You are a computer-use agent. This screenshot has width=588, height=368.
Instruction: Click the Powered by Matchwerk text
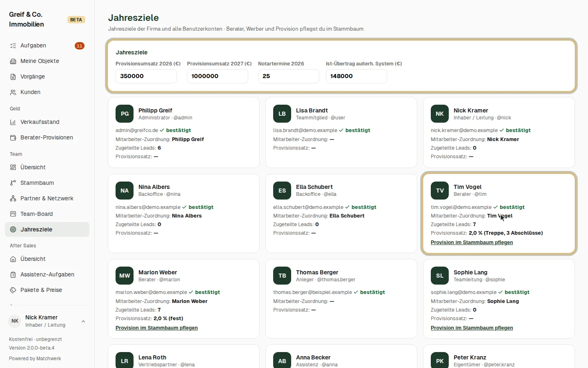click(35, 359)
